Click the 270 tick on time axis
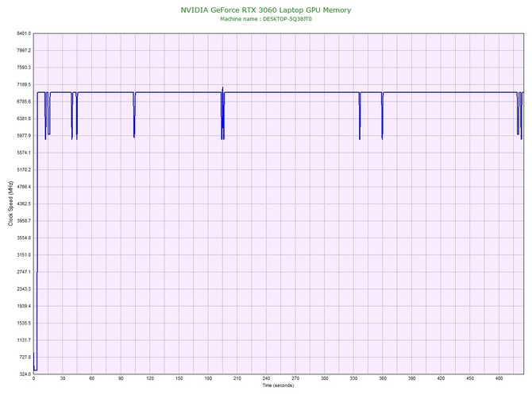 (x=295, y=378)
